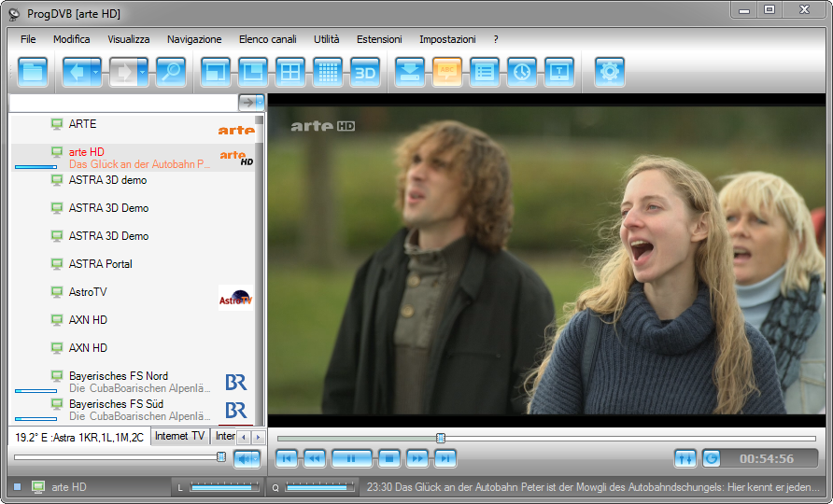833x504 pixels.
Task: Click the picture-in-picture layout icon
Action: (x=253, y=72)
